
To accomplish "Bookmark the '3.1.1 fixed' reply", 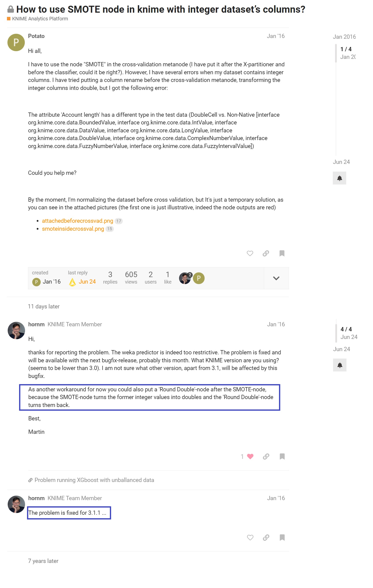I will pos(282,538).
